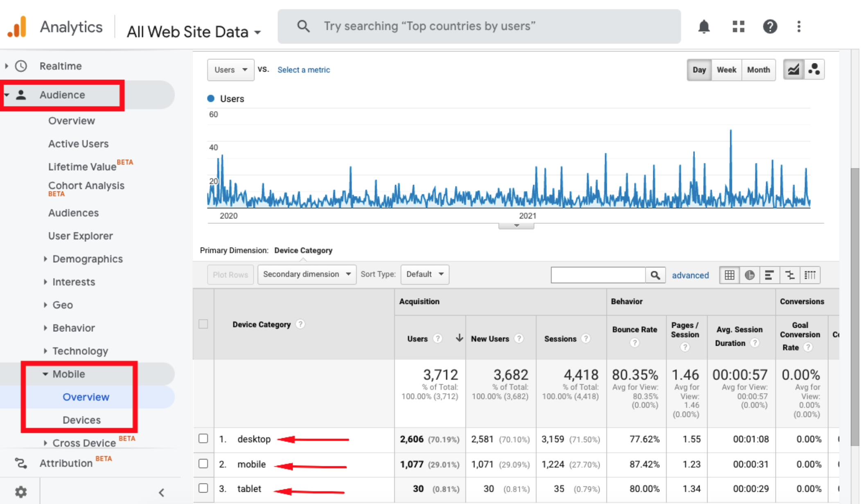Collapse chart with the small handle below timeline
The image size is (866, 504).
[x=516, y=226]
